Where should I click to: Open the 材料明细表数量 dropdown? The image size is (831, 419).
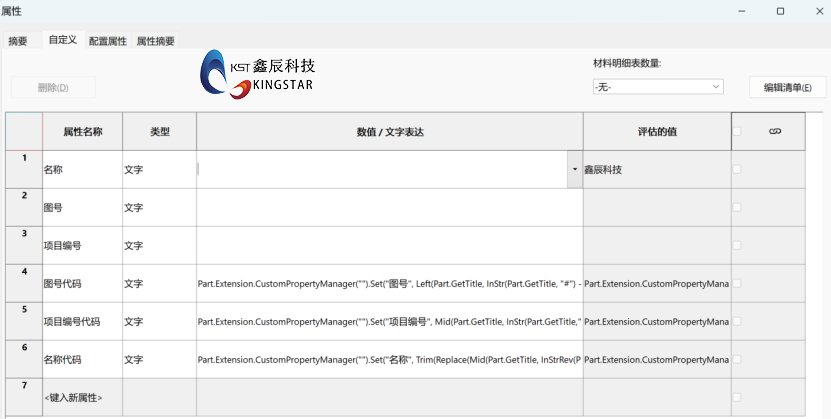[x=657, y=87]
